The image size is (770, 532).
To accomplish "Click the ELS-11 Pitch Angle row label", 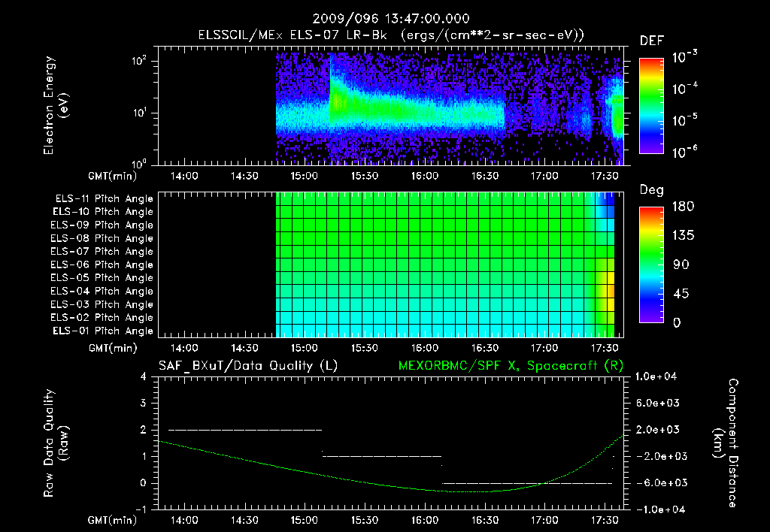I will [x=104, y=199].
